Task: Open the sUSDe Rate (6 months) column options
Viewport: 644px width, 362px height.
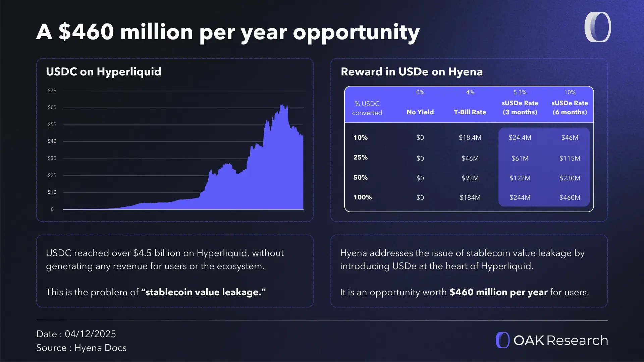Action: pos(570,108)
